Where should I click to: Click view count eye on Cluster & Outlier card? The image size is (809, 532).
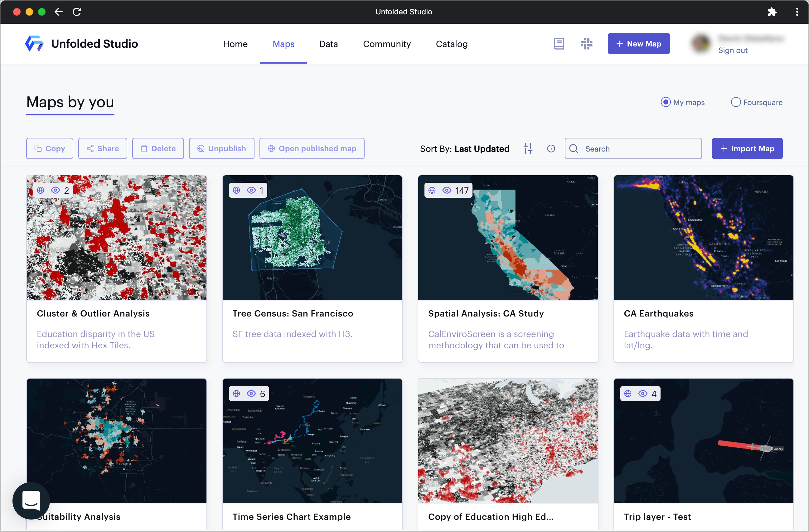tap(56, 190)
